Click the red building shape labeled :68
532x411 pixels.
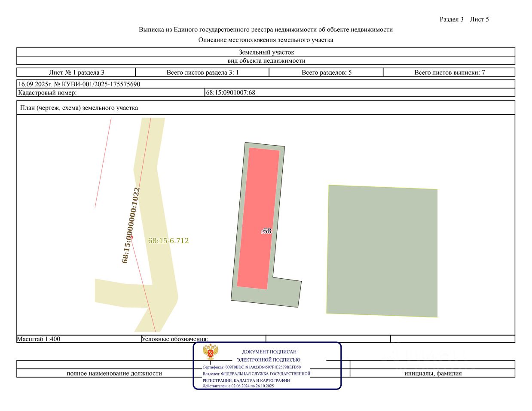point(258,218)
